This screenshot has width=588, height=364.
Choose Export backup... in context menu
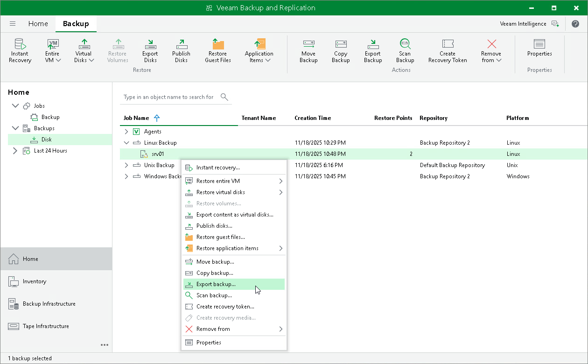point(234,284)
